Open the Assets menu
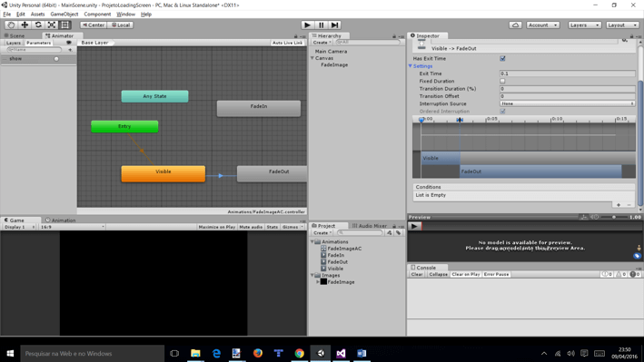 tap(37, 14)
